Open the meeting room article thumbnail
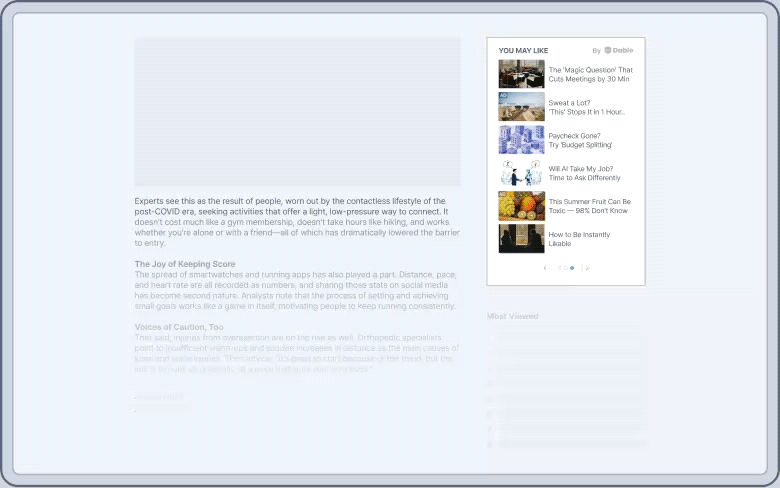 point(521,74)
